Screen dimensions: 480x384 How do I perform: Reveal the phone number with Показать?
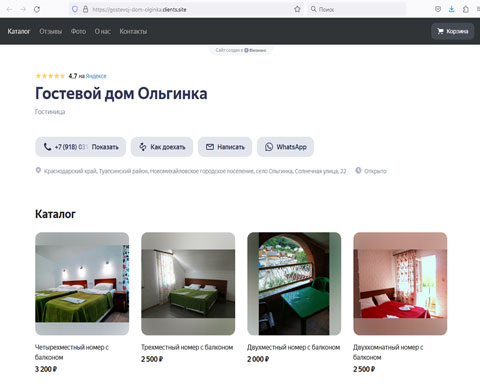[x=105, y=147]
